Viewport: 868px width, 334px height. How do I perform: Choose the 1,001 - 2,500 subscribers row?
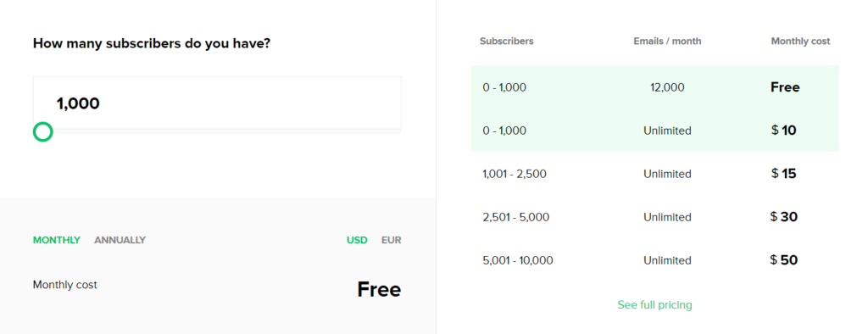[655, 174]
